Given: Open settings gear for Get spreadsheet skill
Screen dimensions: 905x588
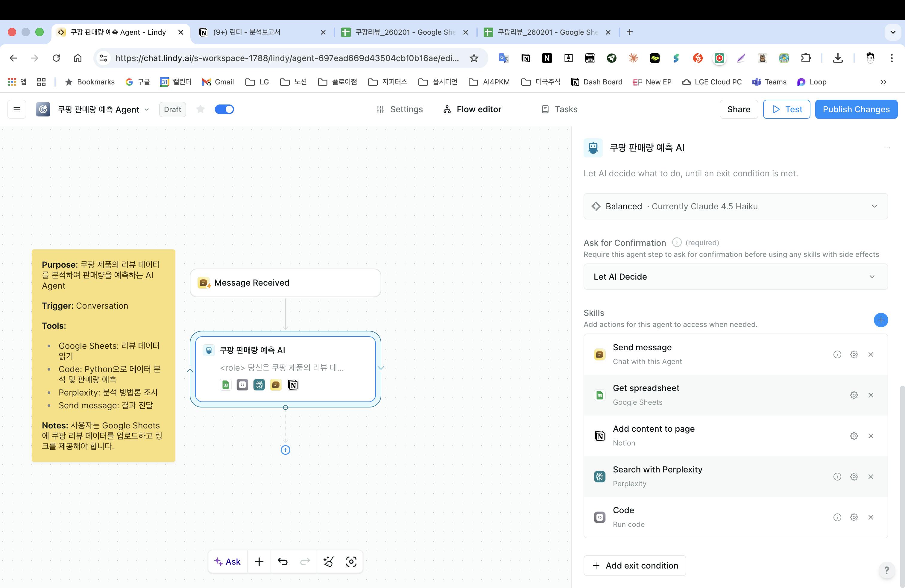Looking at the screenshot, I should pos(854,395).
